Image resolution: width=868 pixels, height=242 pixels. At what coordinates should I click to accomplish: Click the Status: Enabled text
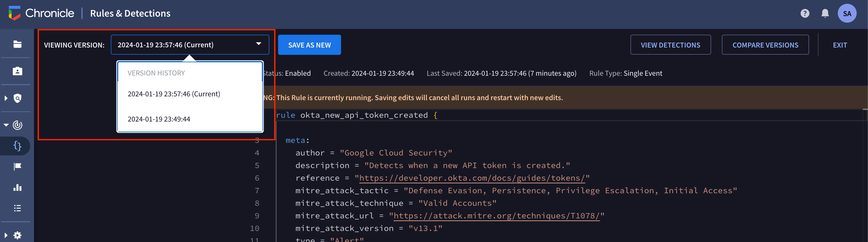287,73
